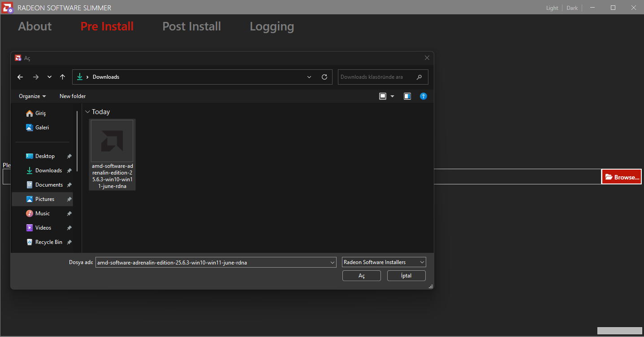Refresh the Downloads folder view
This screenshot has height=337, width=644.
324,77
